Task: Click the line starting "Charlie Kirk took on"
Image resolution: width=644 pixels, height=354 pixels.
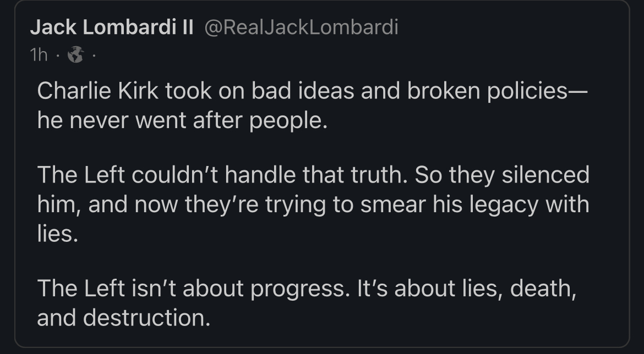Action: [312, 92]
